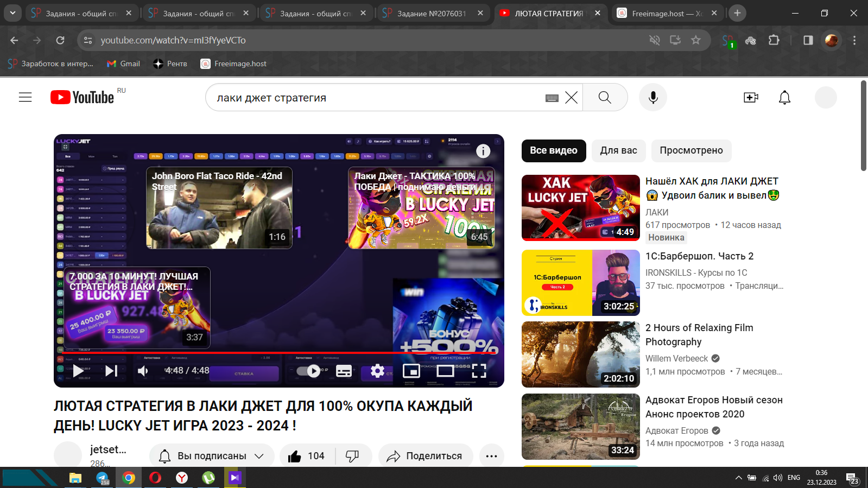Open Адвокат Егоров Новый сезон video
The image size is (868, 488).
tap(714, 407)
